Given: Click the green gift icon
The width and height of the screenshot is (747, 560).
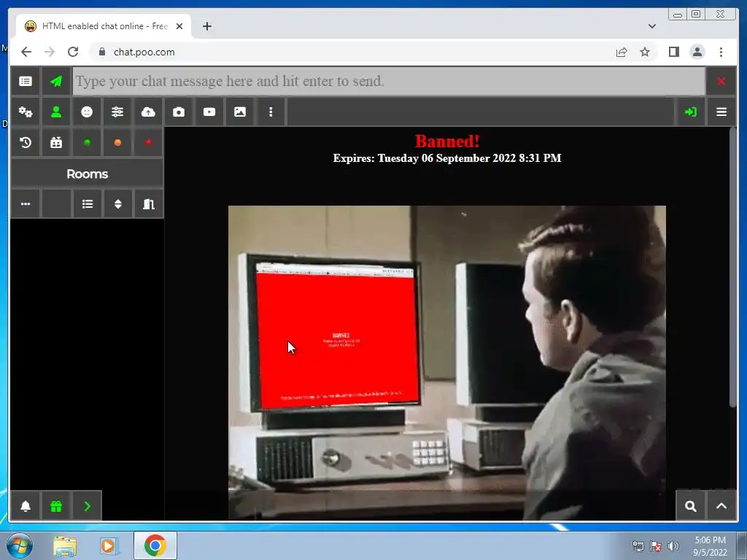Looking at the screenshot, I should point(56,506).
